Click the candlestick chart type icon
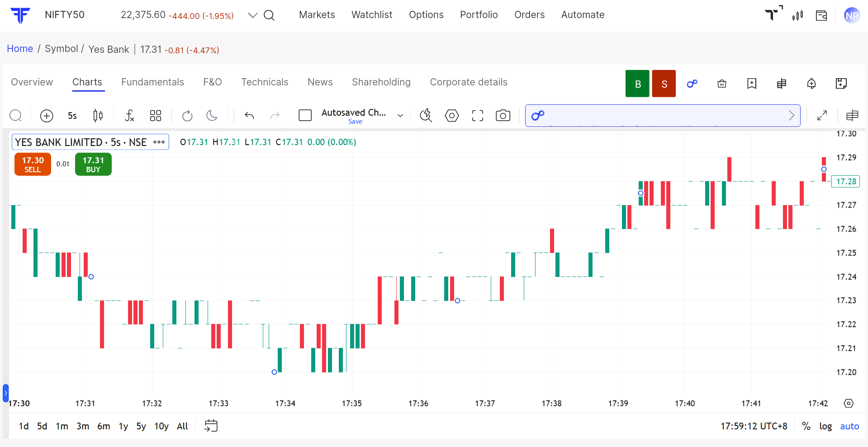 (x=98, y=116)
